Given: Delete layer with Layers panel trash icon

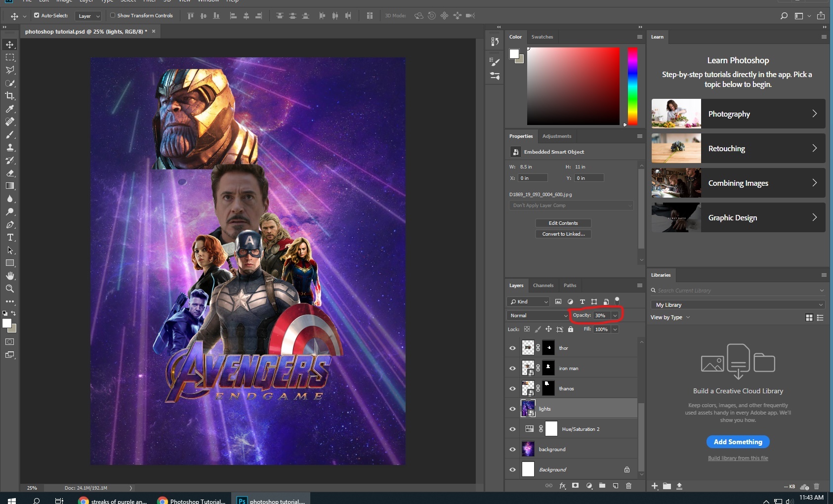Looking at the screenshot, I should [x=629, y=486].
